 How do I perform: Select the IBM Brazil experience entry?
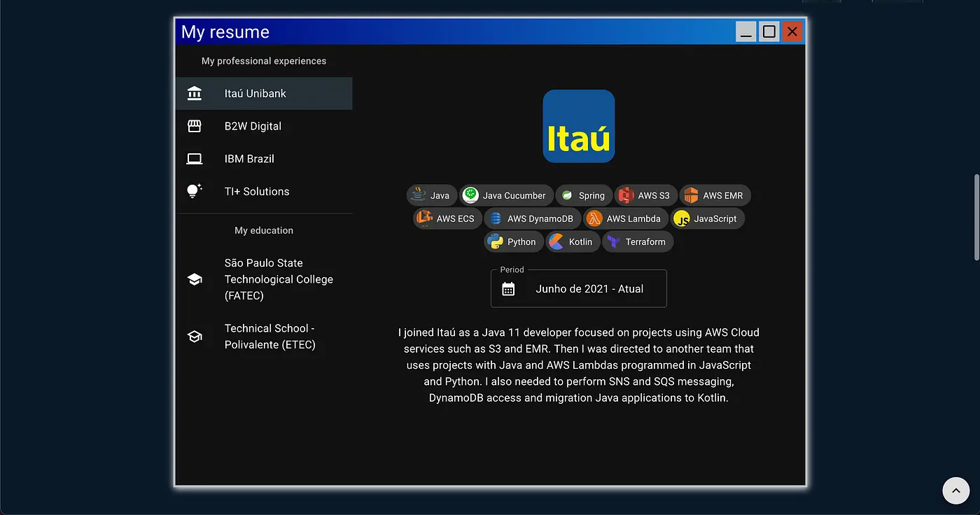[264, 159]
